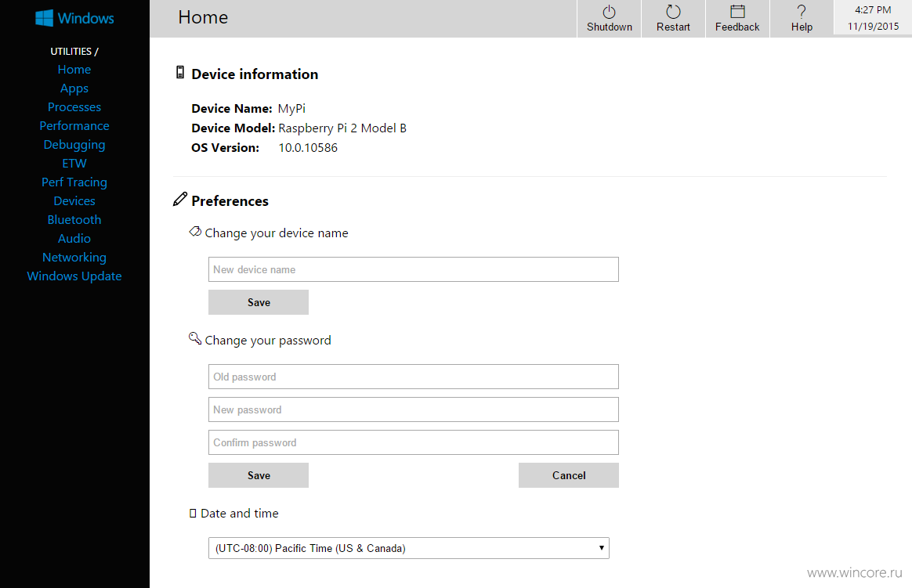912x588 pixels.
Task: Click the UTILITIES / heading
Action: click(x=74, y=51)
